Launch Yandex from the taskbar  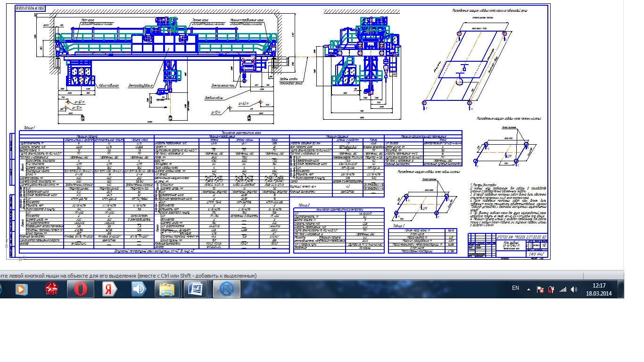click(x=109, y=288)
